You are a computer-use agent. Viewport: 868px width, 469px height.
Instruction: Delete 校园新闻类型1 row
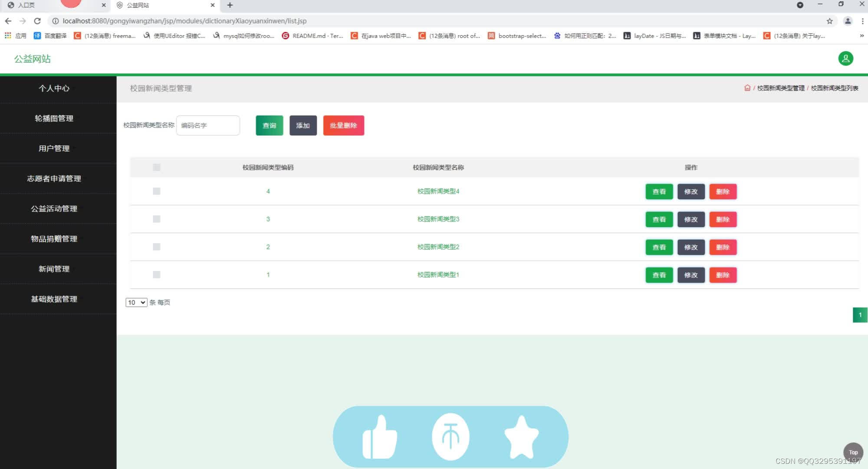[x=723, y=275]
